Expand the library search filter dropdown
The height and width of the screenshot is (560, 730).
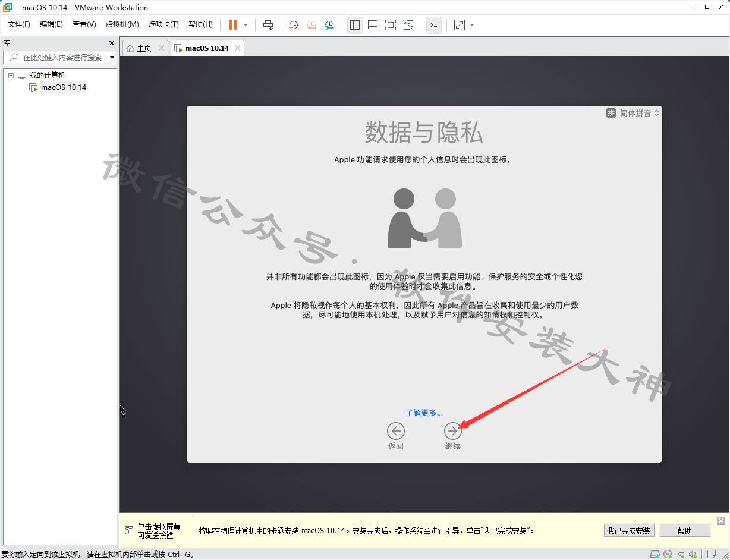point(112,57)
